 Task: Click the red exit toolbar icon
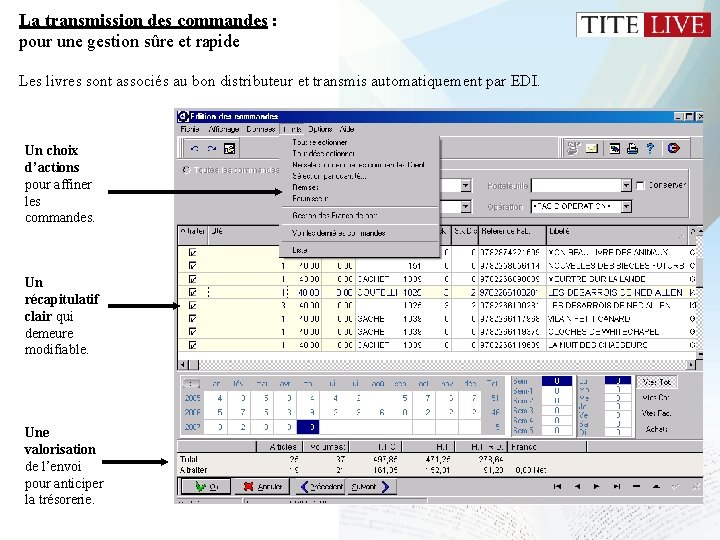[673, 148]
